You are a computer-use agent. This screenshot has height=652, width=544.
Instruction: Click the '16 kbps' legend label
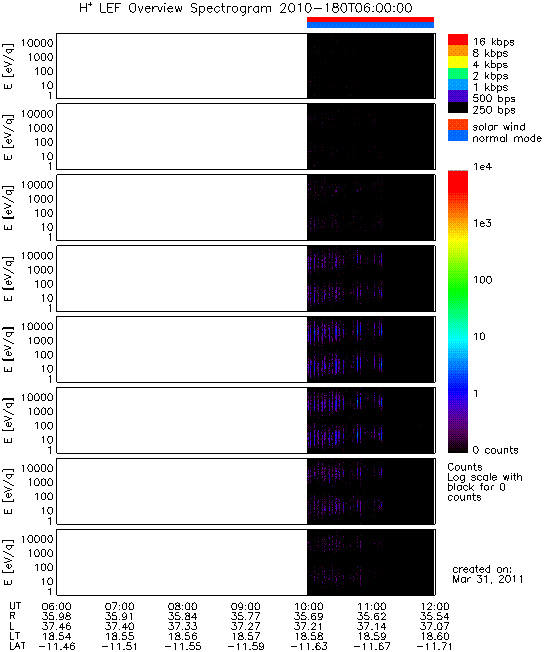click(494, 42)
